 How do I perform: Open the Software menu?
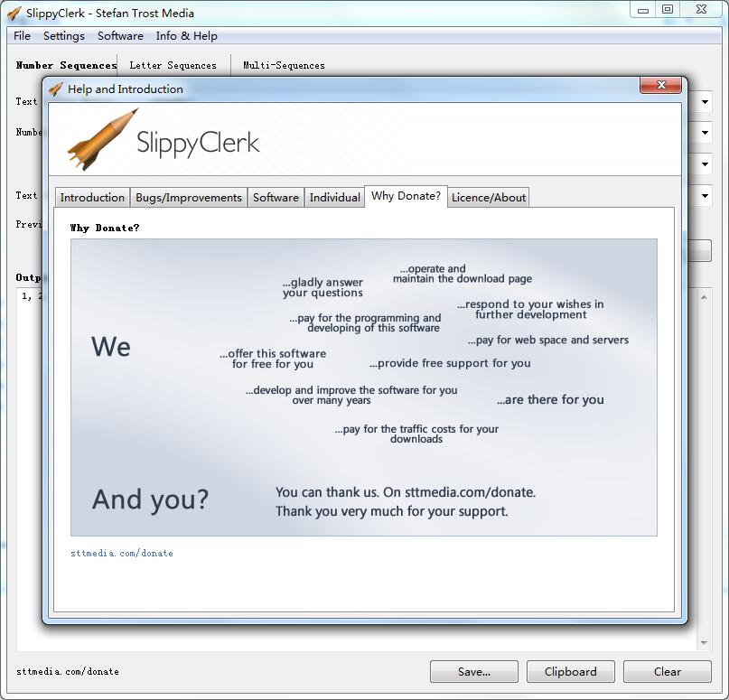[120, 36]
